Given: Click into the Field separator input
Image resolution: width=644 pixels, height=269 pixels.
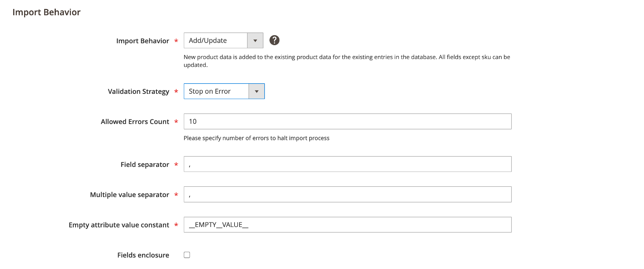Looking at the screenshot, I should 348,164.
